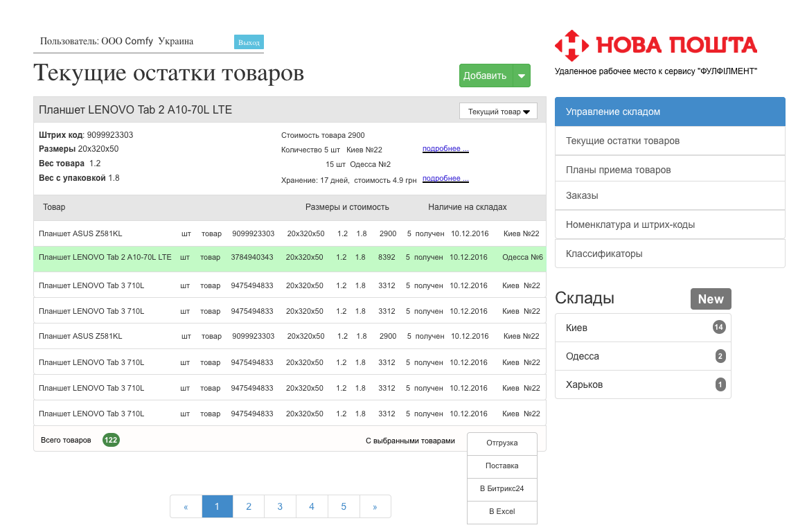The height and width of the screenshot is (532, 807).
Task: Click Штрих код value 9099923303 in details
Action: (110, 135)
